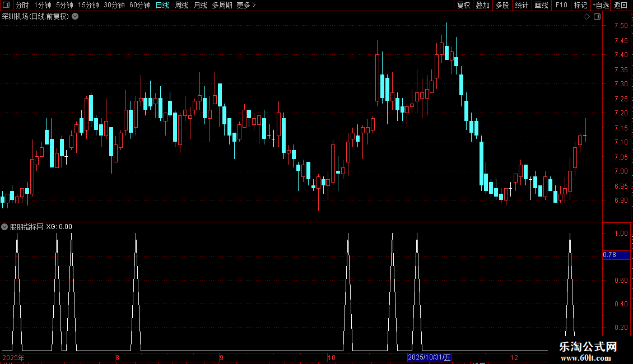Image resolution: width=633 pixels, height=364 pixels.
Task: Switch to 月线 monthly chart
Action: click(x=200, y=5)
